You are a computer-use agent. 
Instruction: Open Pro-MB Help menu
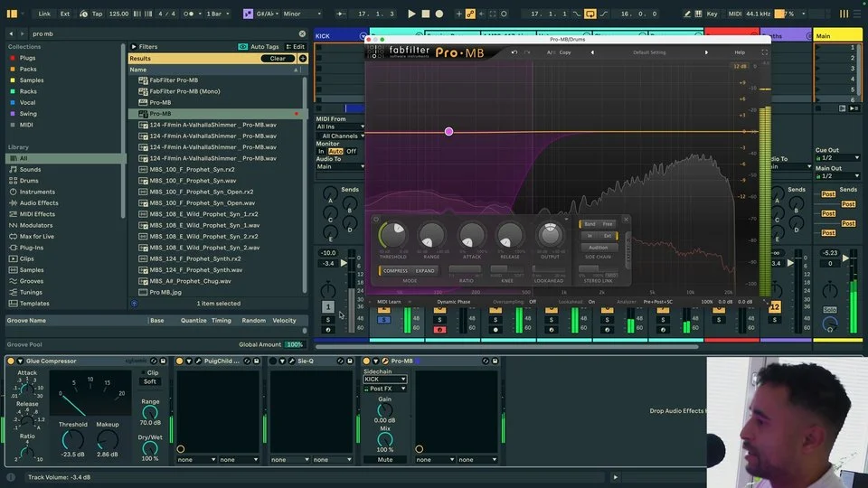point(740,52)
